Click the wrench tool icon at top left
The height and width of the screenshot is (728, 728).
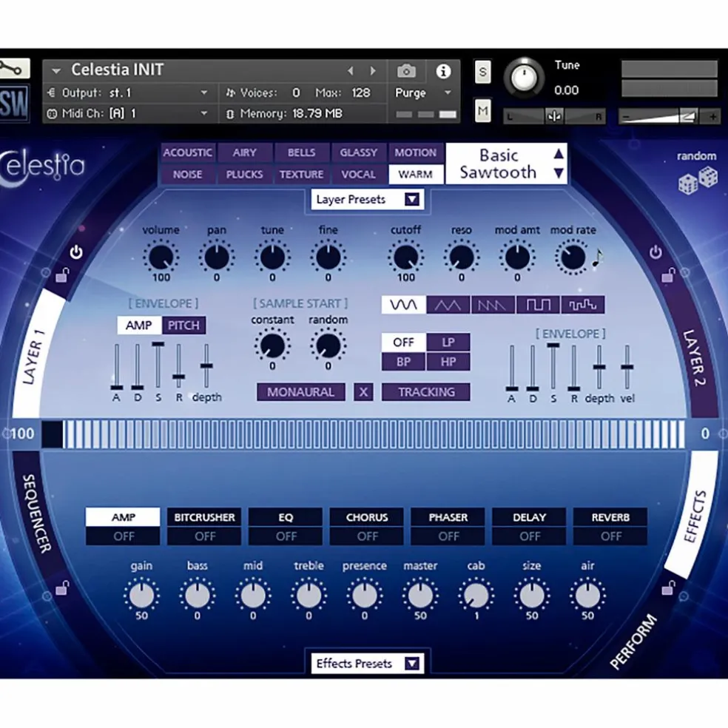click(13, 69)
